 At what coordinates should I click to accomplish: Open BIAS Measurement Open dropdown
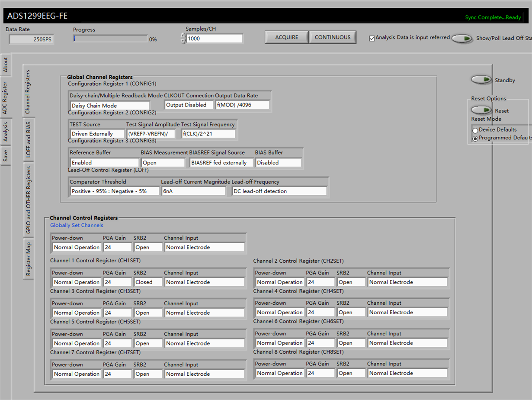point(163,163)
